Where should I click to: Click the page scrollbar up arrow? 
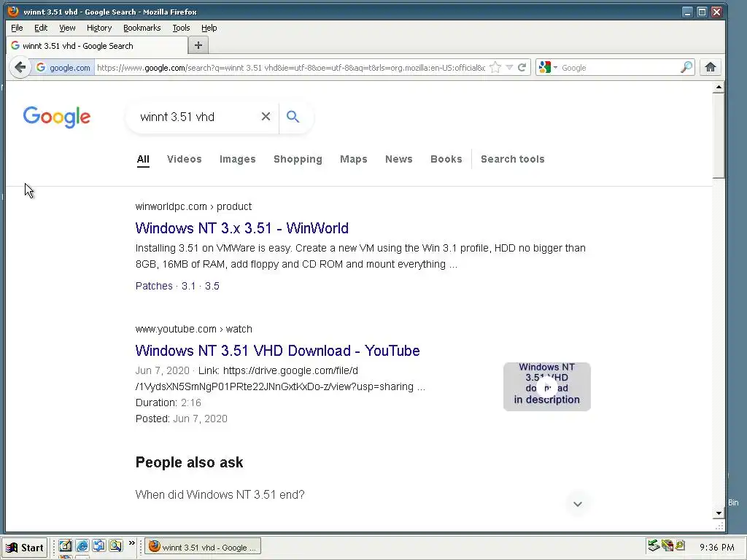pyautogui.click(x=719, y=87)
